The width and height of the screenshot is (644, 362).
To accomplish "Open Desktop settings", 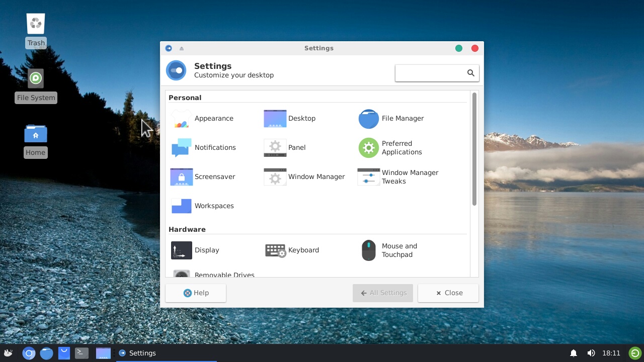I will [x=290, y=119].
